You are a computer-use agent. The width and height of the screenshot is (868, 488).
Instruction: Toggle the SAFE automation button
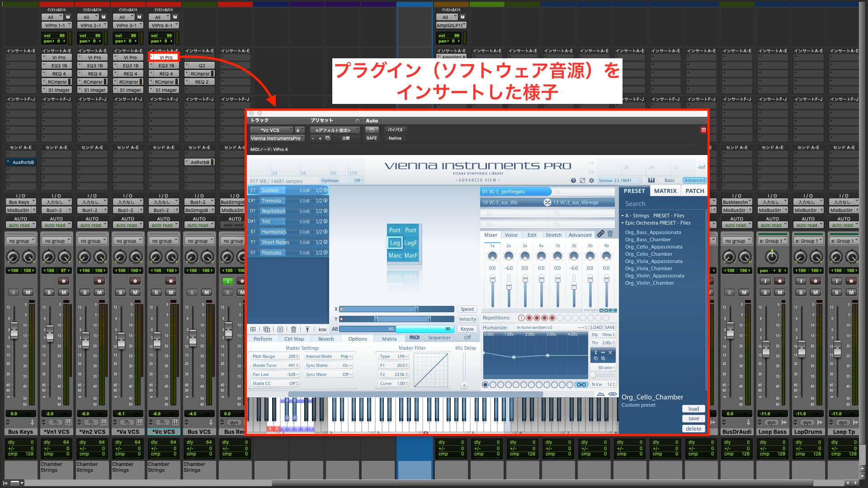[x=372, y=138]
